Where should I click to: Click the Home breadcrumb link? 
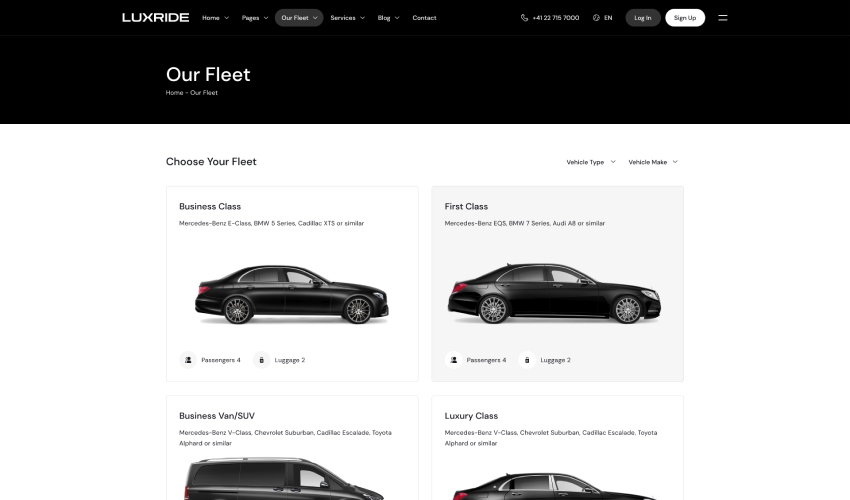click(175, 93)
